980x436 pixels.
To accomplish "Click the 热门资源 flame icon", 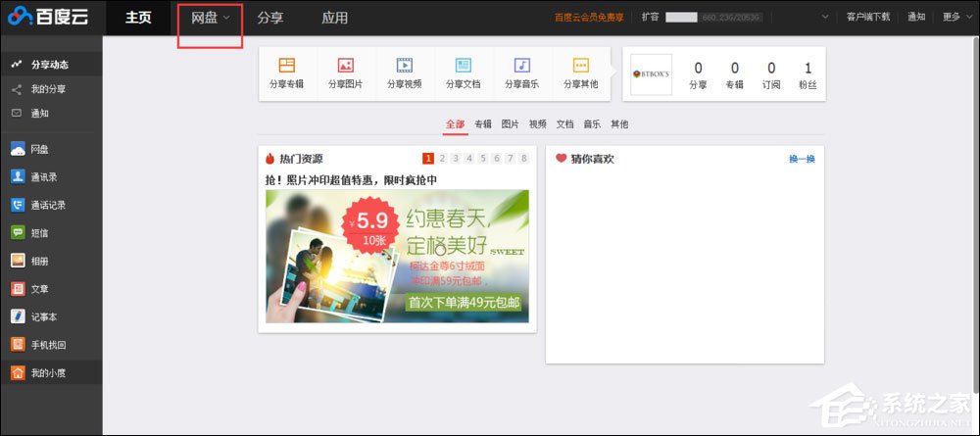I will pyautogui.click(x=270, y=159).
